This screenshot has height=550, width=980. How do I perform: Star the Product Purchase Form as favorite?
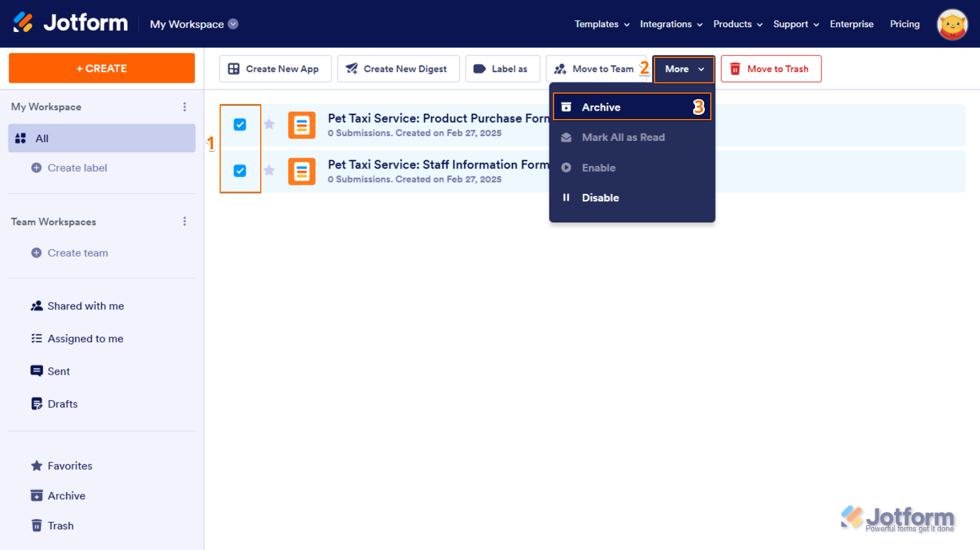click(269, 124)
